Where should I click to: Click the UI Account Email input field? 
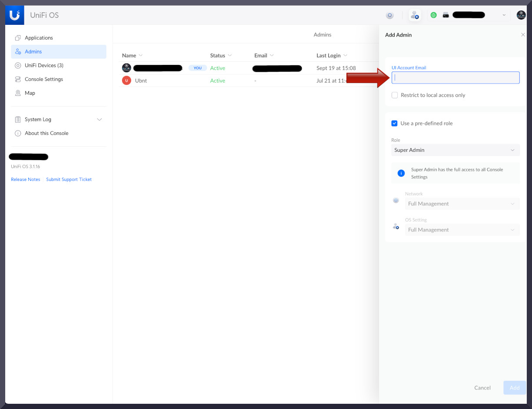point(455,77)
